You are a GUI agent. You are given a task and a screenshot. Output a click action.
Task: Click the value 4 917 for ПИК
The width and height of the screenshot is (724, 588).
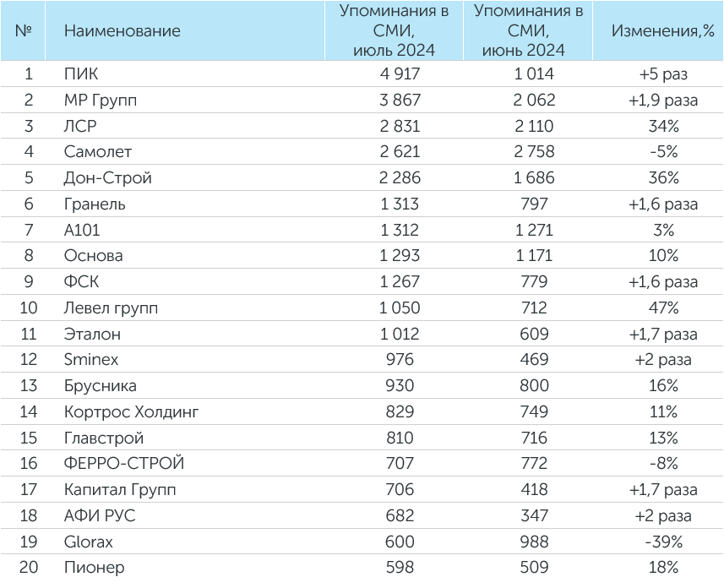(x=400, y=73)
